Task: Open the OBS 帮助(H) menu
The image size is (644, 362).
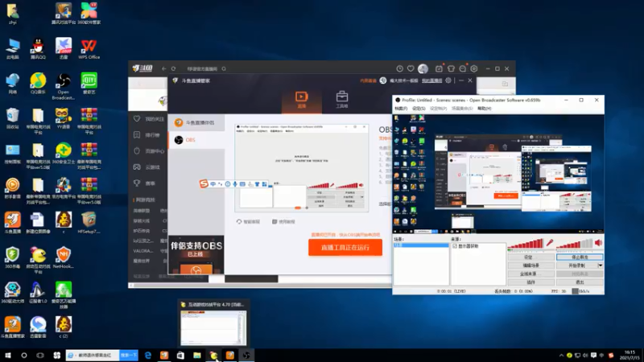Action: coord(485,109)
